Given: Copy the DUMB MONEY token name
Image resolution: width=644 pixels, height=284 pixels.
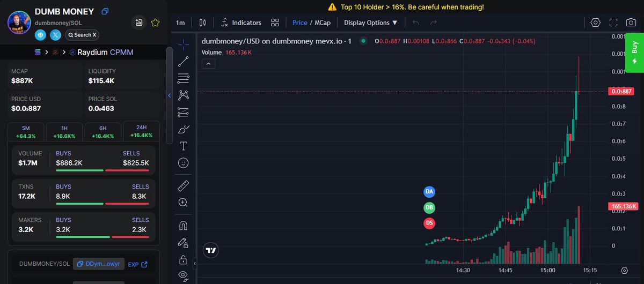Looking at the screenshot, I should (x=105, y=11).
